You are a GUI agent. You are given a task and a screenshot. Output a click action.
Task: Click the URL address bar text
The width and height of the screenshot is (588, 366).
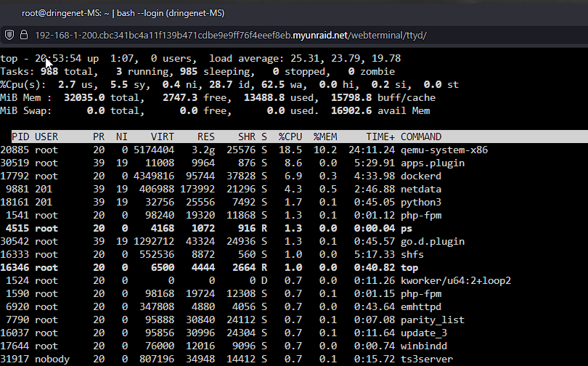231,36
